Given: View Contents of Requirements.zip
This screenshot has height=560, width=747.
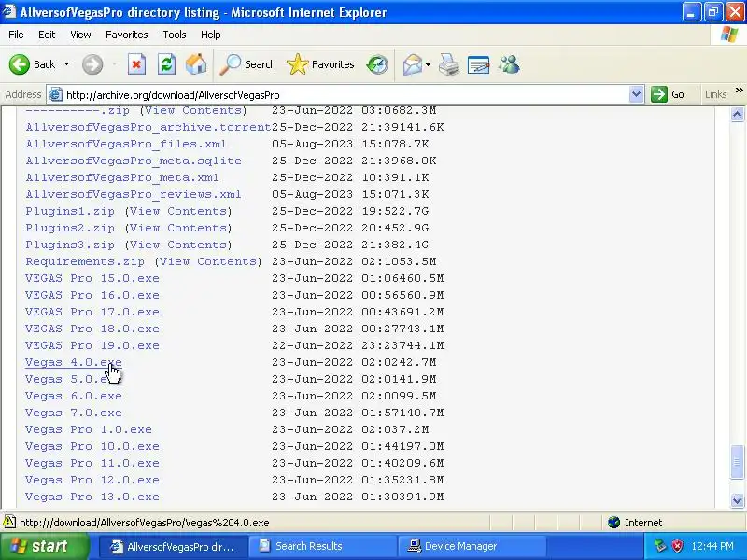Looking at the screenshot, I should coord(208,261).
